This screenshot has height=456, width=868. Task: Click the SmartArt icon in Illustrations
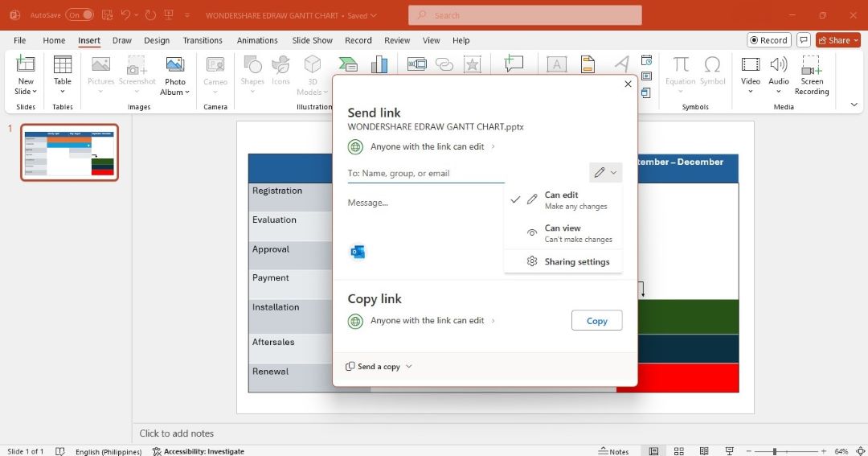(x=348, y=64)
